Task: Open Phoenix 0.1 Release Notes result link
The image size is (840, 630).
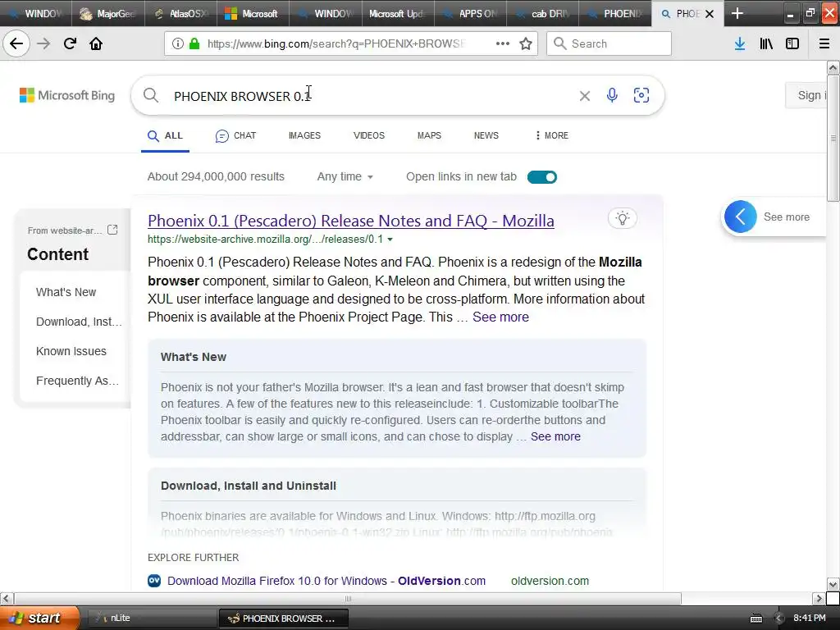Action: (x=351, y=221)
